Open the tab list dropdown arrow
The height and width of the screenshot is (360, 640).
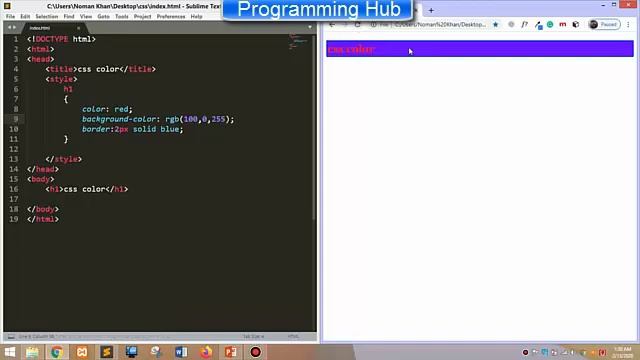pyautogui.click(x=310, y=27)
